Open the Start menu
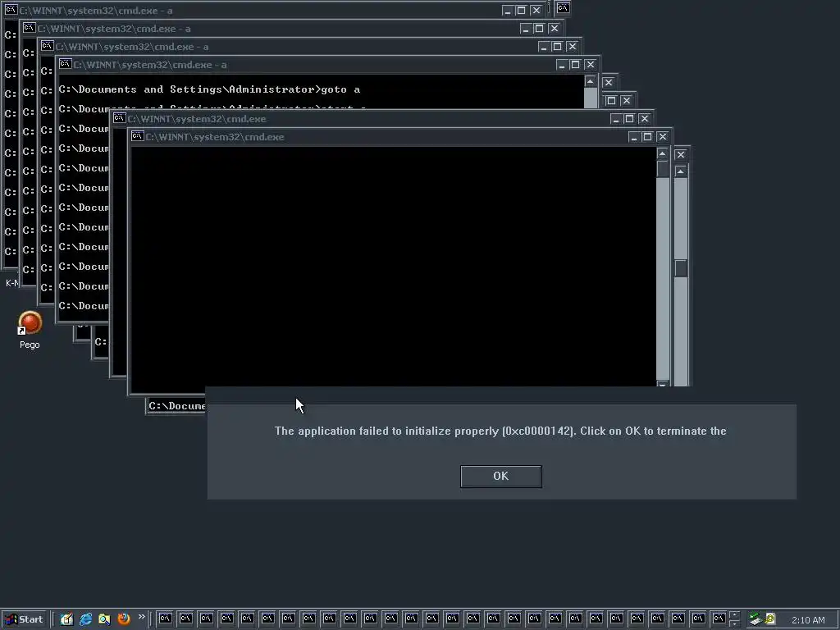 [x=25, y=619]
